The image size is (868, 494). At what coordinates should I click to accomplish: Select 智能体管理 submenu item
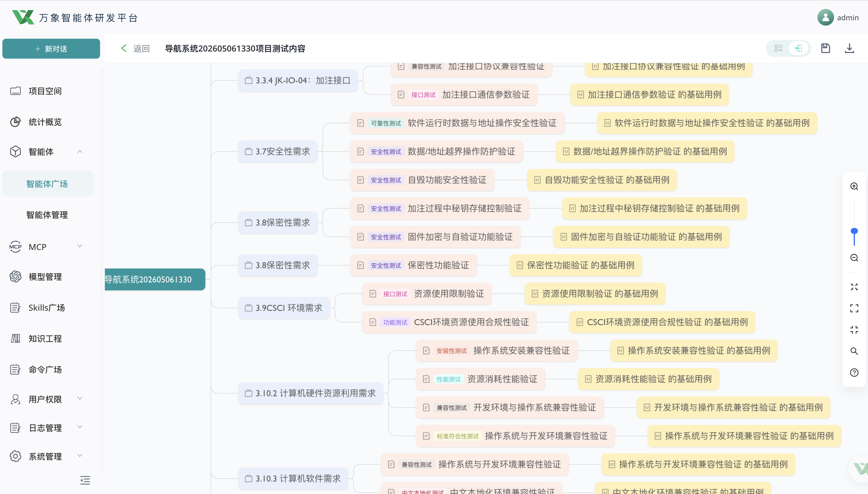point(48,215)
